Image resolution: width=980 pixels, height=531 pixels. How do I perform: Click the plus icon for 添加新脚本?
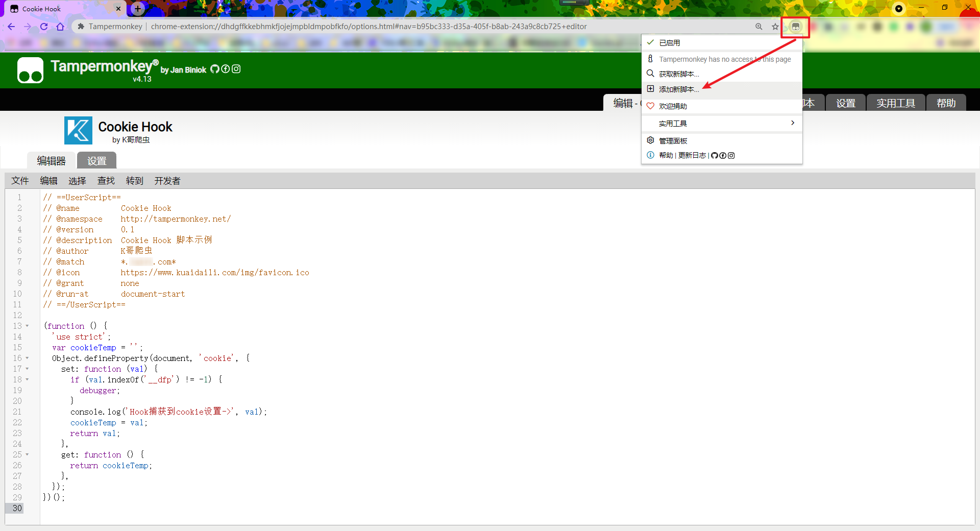[x=650, y=89]
